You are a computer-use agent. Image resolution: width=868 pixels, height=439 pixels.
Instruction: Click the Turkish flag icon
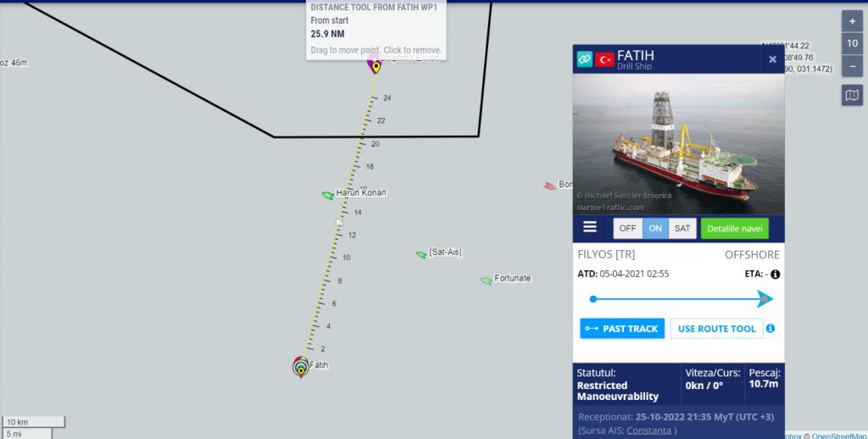tap(604, 59)
